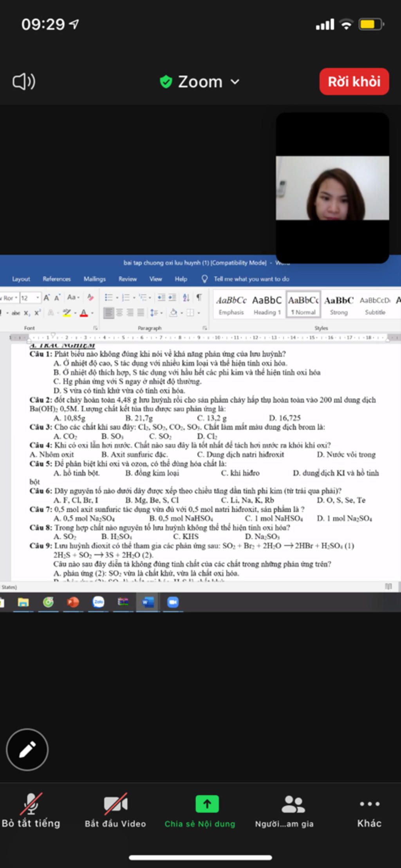Open PowerPoint from the taskbar

point(73,602)
